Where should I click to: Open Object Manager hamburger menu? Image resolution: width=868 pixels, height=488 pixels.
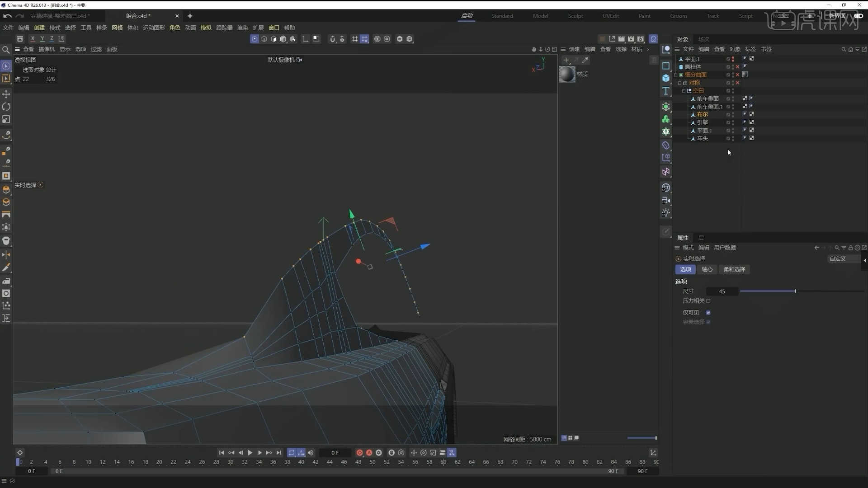point(677,49)
